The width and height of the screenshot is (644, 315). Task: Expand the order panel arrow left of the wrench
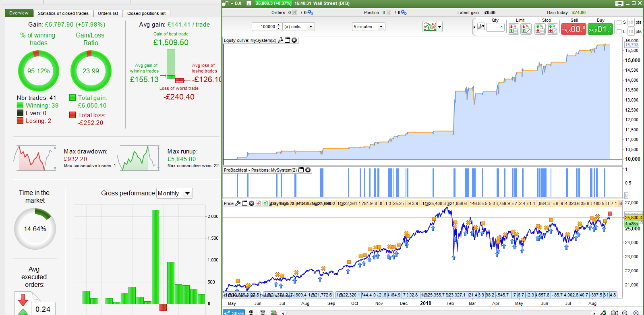tap(474, 27)
